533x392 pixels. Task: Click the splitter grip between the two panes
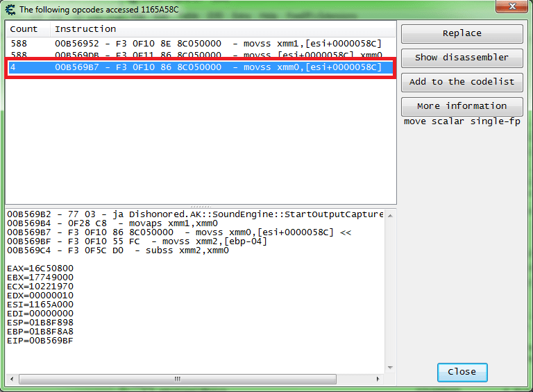pos(201,206)
